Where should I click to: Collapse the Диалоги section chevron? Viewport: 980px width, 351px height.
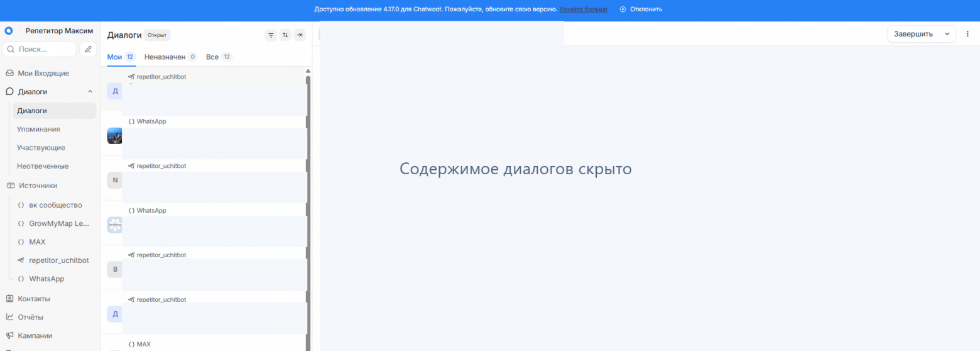(90, 92)
